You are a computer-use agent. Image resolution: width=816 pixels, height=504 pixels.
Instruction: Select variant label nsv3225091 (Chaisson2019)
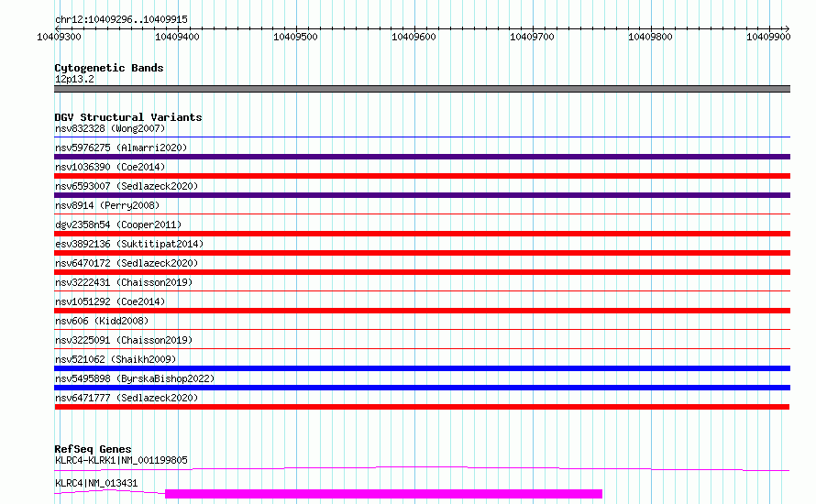tap(124, 340)
